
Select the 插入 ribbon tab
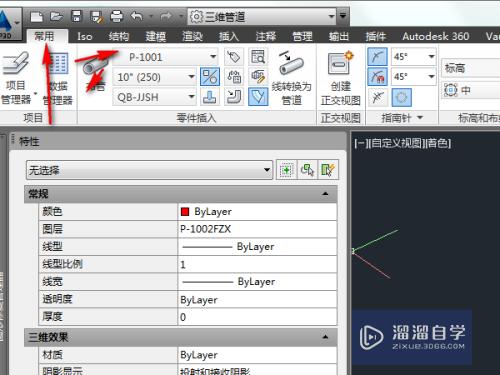tap(229, 36)
